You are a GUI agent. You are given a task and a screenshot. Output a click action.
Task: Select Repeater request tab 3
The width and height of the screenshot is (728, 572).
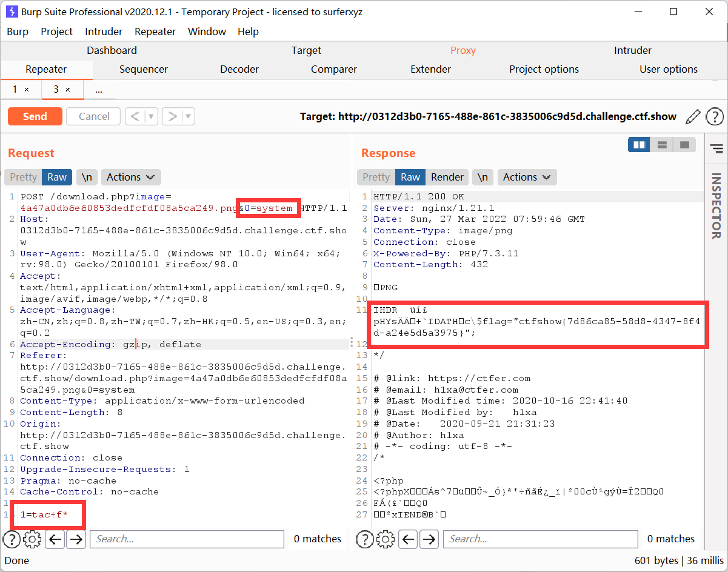[56, 89]
